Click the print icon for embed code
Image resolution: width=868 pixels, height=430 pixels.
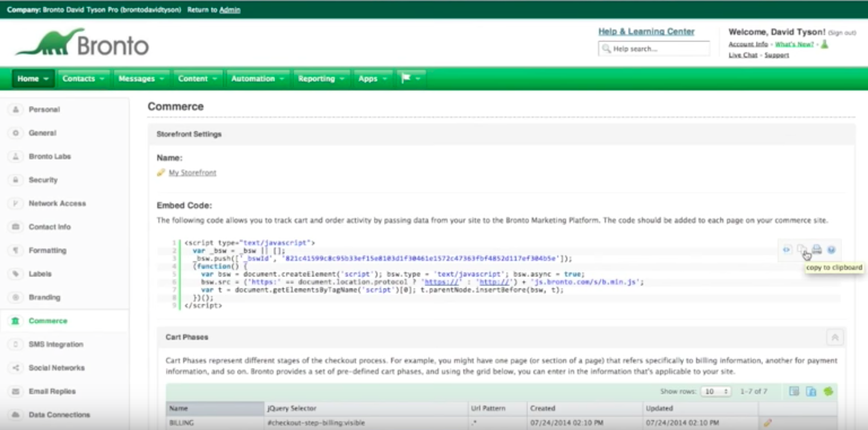pyautogui.click(x=817, y=250)
